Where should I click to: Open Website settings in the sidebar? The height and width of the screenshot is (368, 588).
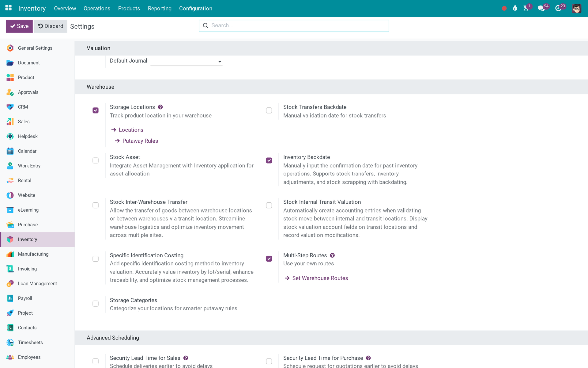pyautogui.click(x=37, y=195)
